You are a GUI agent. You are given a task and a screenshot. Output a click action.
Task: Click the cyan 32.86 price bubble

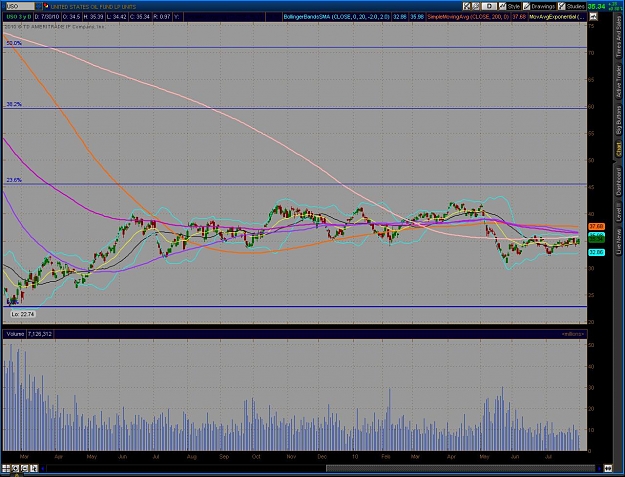tap(597, 252)
